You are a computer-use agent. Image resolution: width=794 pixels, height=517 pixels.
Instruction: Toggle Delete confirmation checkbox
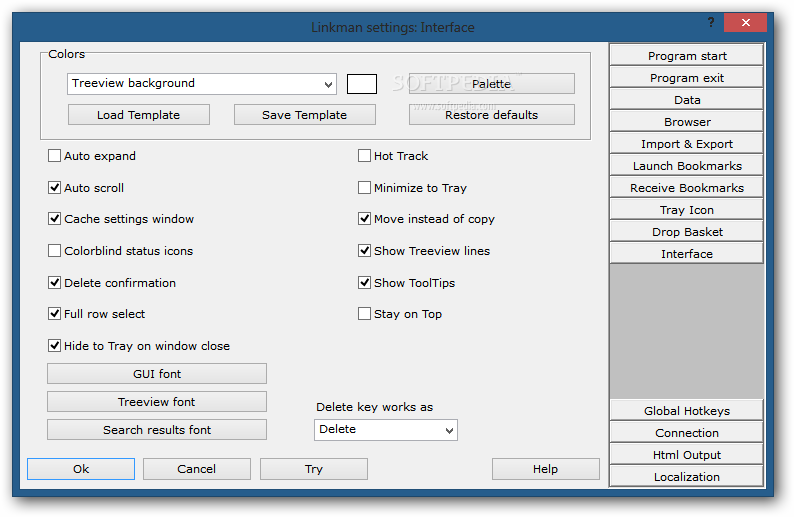point(54,282)
